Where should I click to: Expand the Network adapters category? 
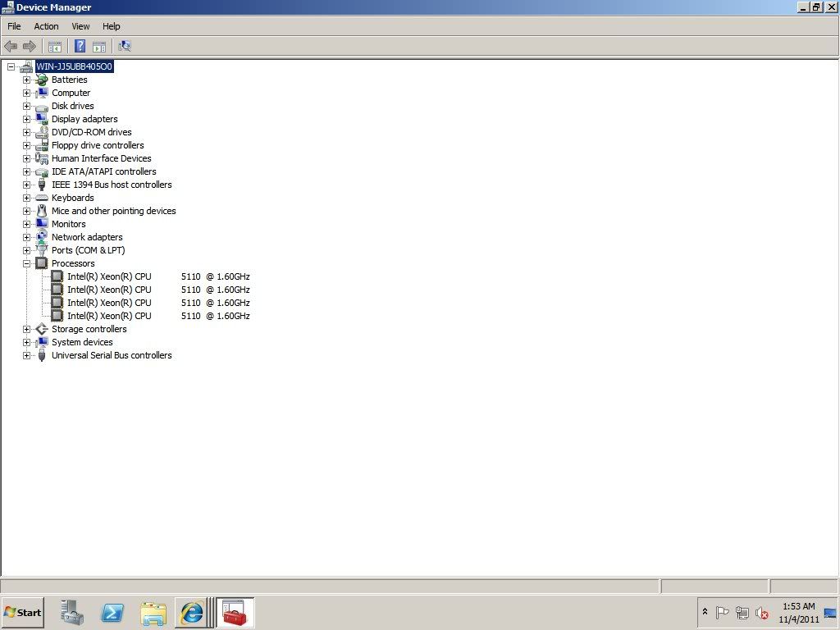[26, 237]
